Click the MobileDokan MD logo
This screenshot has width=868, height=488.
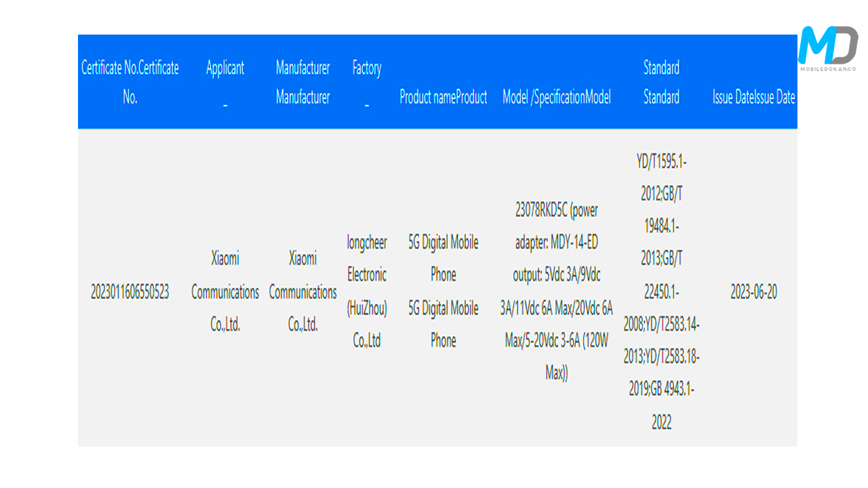(827, 48)
